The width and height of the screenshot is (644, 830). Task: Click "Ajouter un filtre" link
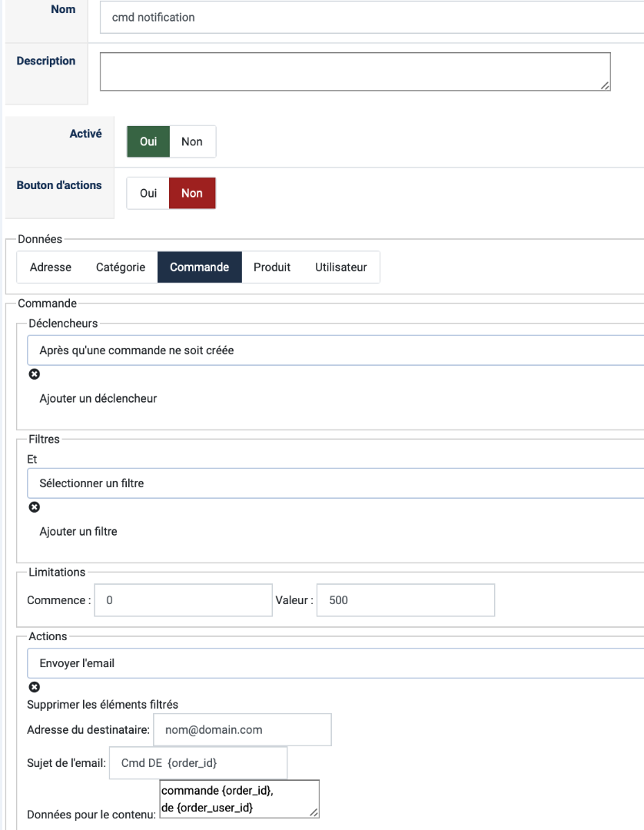(x=78, y=531)
